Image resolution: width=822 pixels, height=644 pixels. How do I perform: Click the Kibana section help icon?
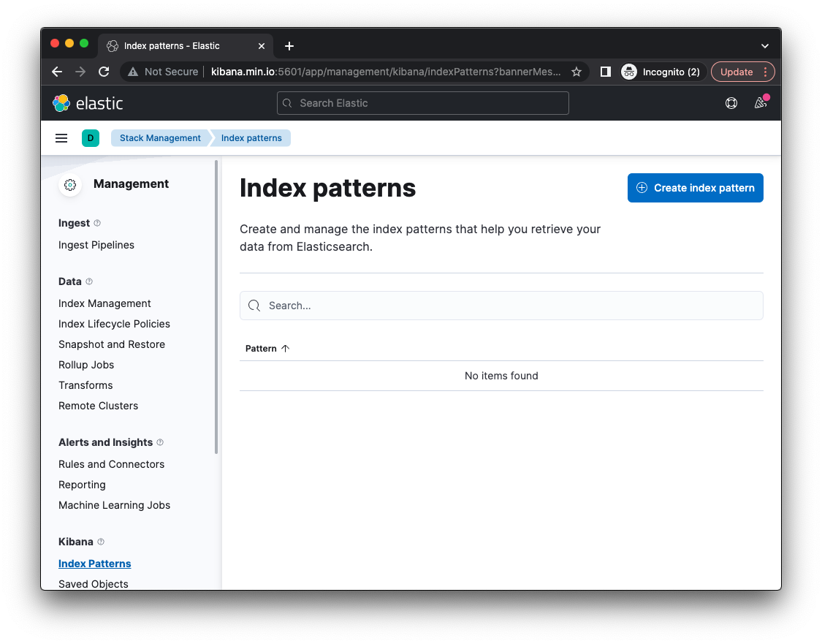point(101,542)
